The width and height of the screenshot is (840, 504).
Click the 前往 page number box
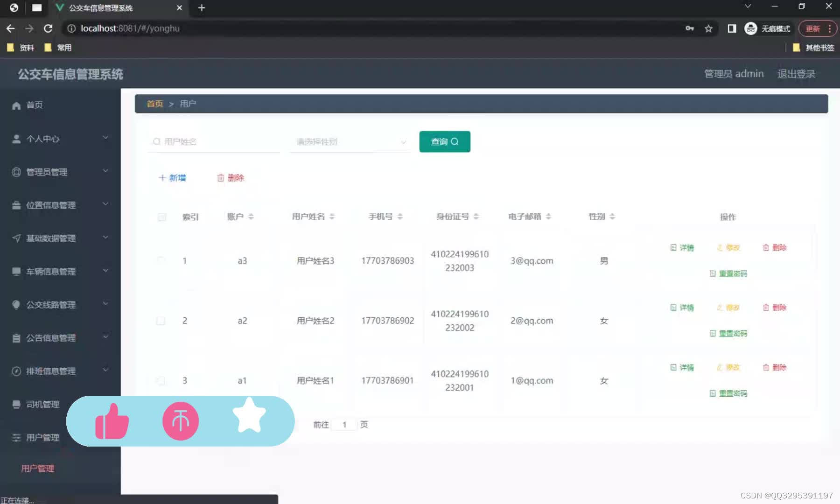(x=344, y=425)
